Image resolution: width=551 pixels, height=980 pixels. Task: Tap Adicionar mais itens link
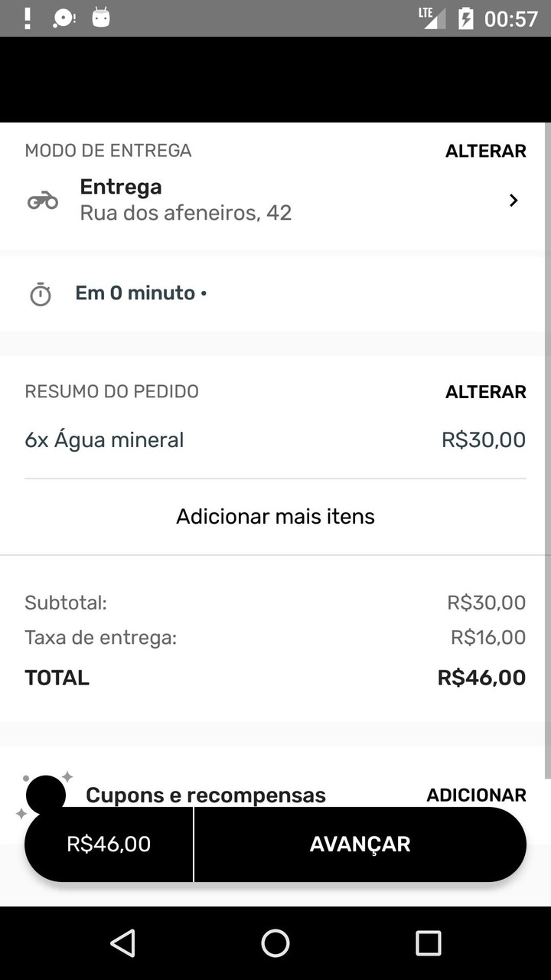tap(275, 517)
